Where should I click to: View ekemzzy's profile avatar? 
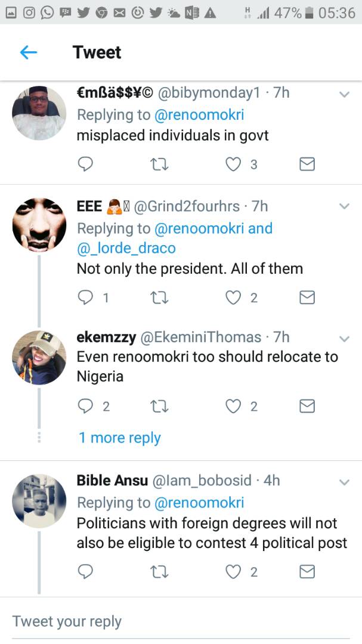coord(39,357)
